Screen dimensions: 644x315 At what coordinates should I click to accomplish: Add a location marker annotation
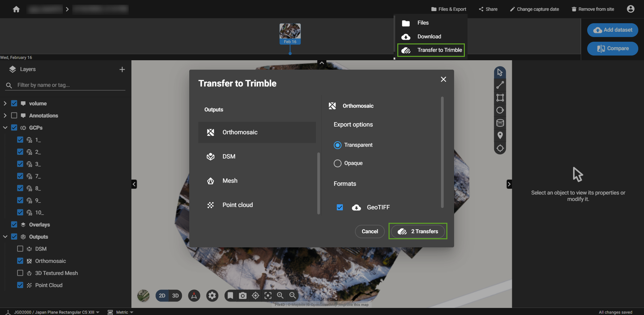[x=500, y=135]
